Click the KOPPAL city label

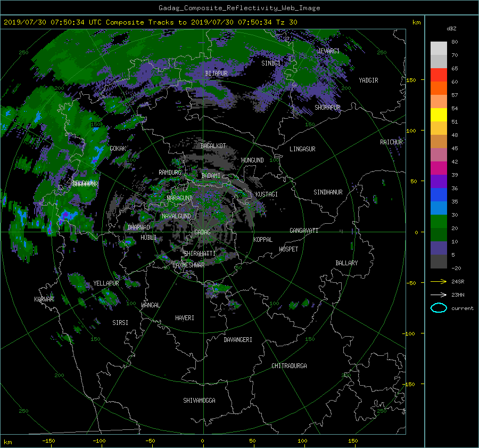pyautogui.click(x=263, y=240)
